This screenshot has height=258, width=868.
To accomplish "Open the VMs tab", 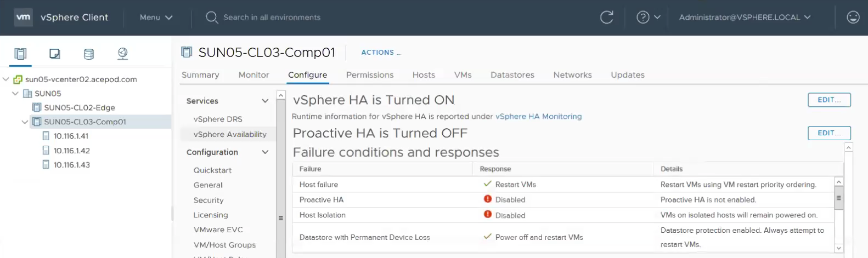I will tap(463, 75).
